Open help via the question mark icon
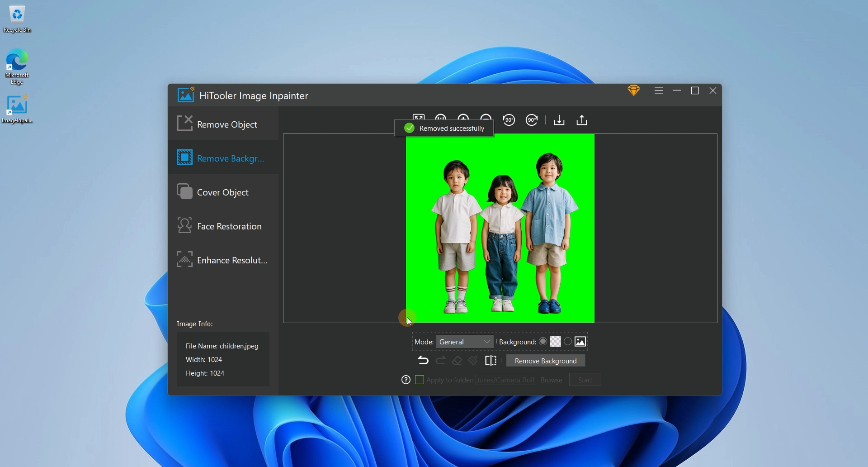868x467 pixels. (x=406, y=380)
